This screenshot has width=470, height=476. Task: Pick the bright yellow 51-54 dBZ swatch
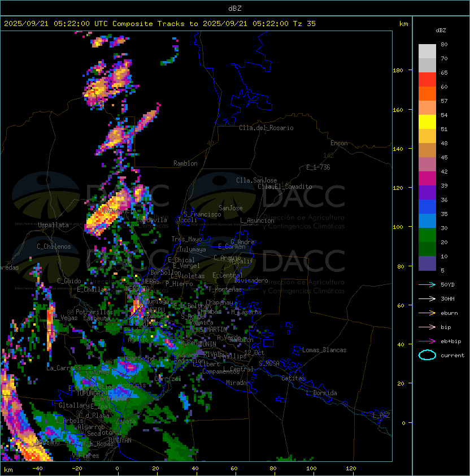pos(427,122)
